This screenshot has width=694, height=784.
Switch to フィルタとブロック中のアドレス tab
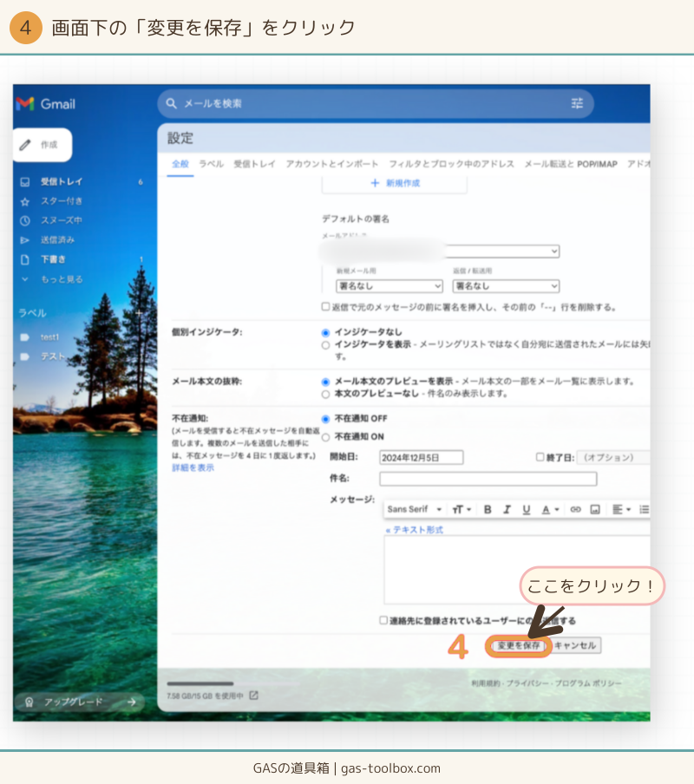click(x=451, y=164)
